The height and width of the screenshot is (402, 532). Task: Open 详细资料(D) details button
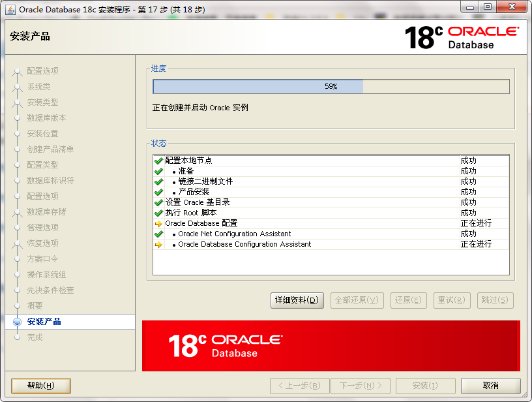click(297, 300)
